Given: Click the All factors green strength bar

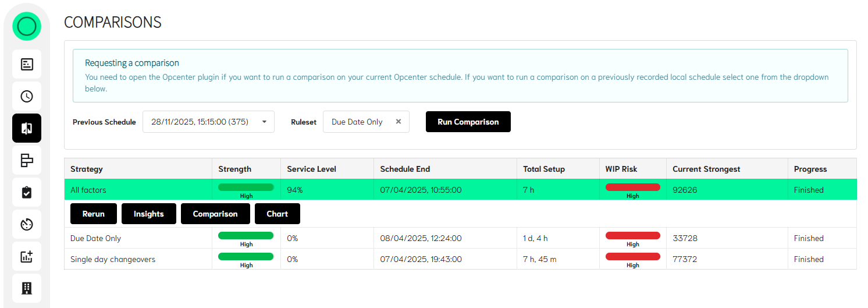Looking at the screenshot, I should click(246, 187).
